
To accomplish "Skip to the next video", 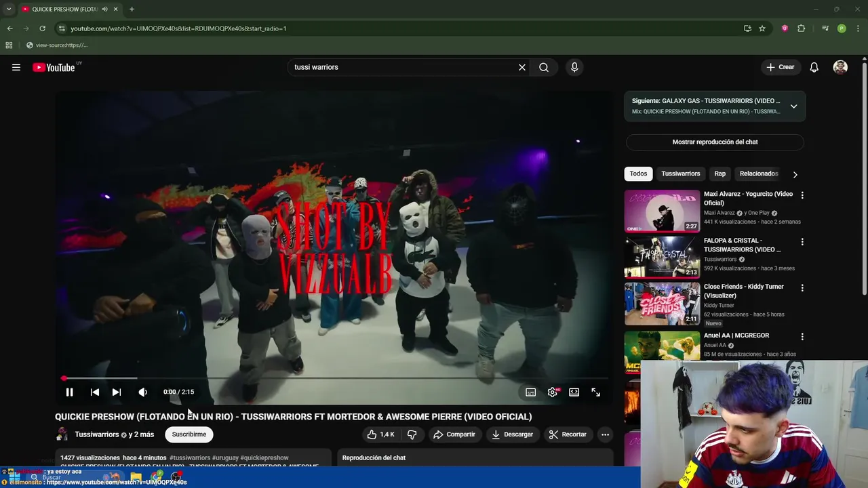I will (117, 392).
